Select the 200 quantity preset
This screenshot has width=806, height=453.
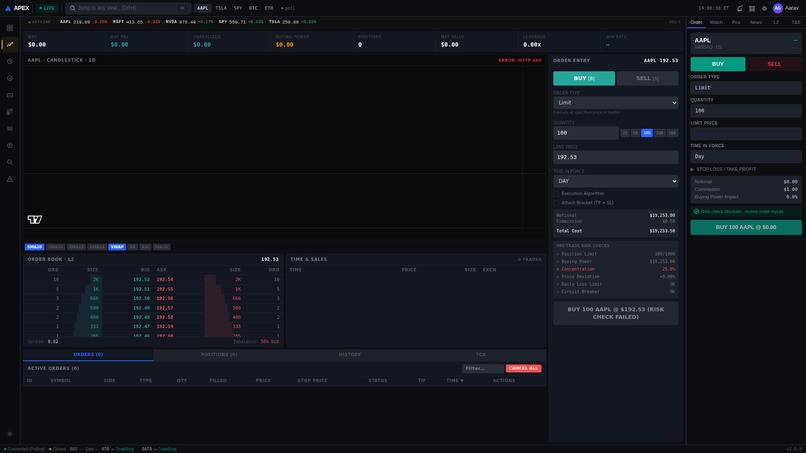pyautogui.click(x=660, y=133)
